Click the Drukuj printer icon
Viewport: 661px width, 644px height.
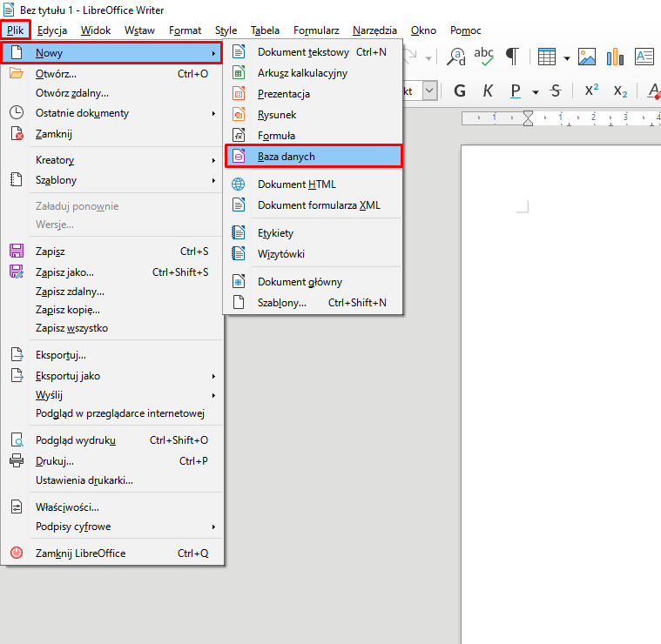(17, 460)
